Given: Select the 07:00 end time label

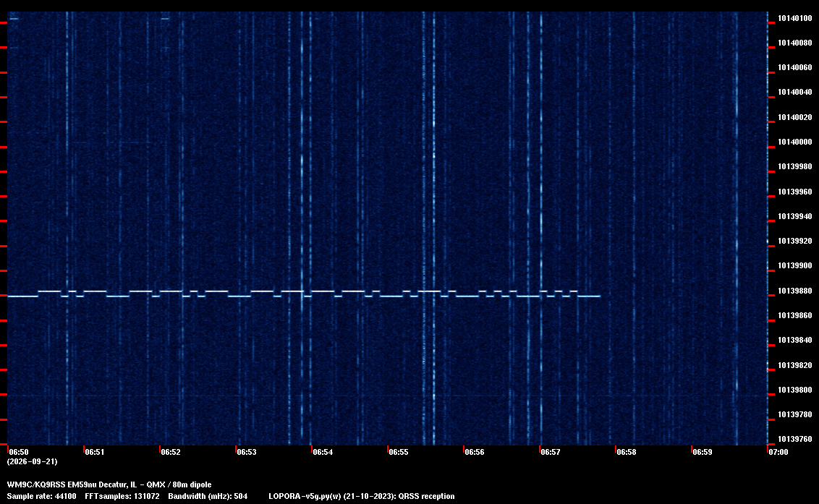Looking at the screenshot, I should point(778,452).
